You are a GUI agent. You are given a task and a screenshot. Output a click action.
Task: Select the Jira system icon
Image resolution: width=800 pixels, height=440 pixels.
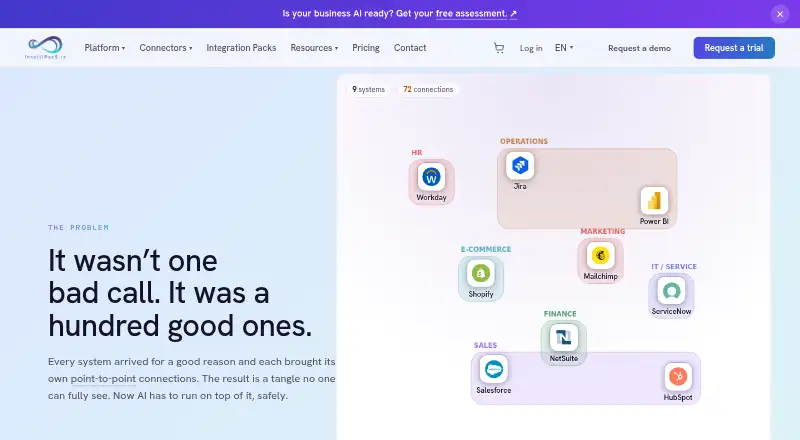[x=520, y=165]
